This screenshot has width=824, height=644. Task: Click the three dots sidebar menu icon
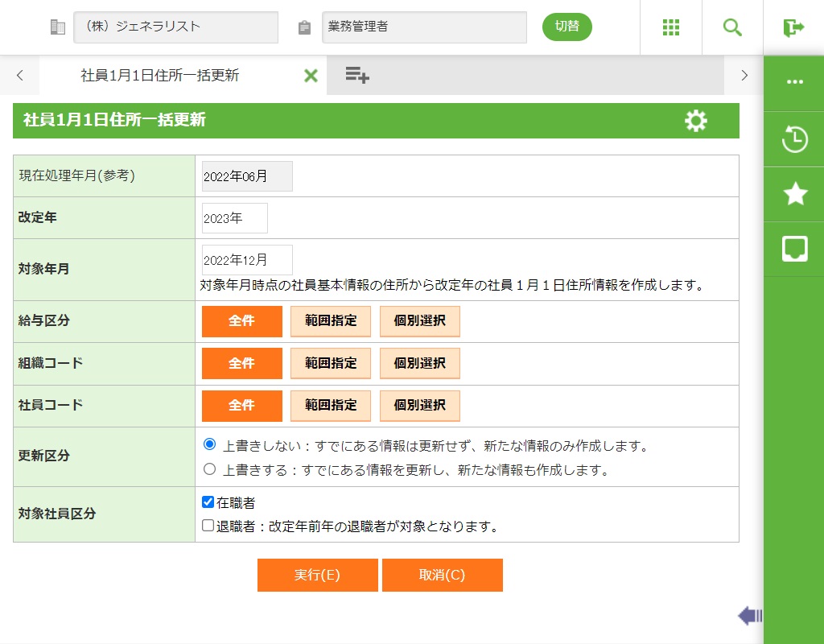click(x=794, y=82)
